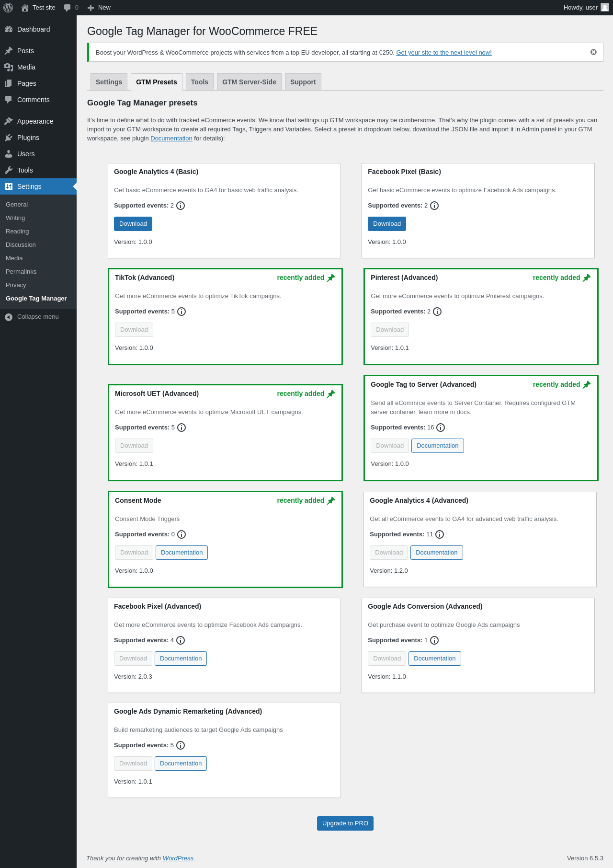The image size is (613, 868).
Task: Follow 'Get your site to the next level now!' link
Action: click(x=444, y=53)
